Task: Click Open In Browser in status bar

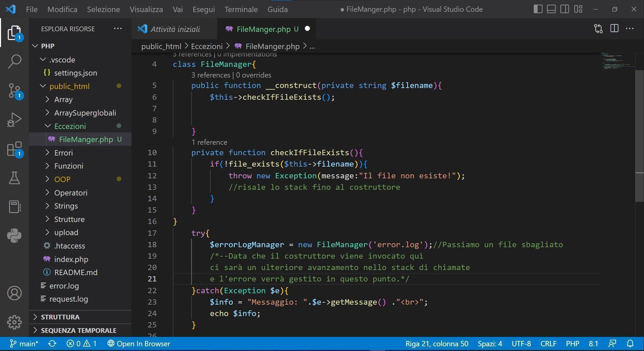Action: point(139,344)
